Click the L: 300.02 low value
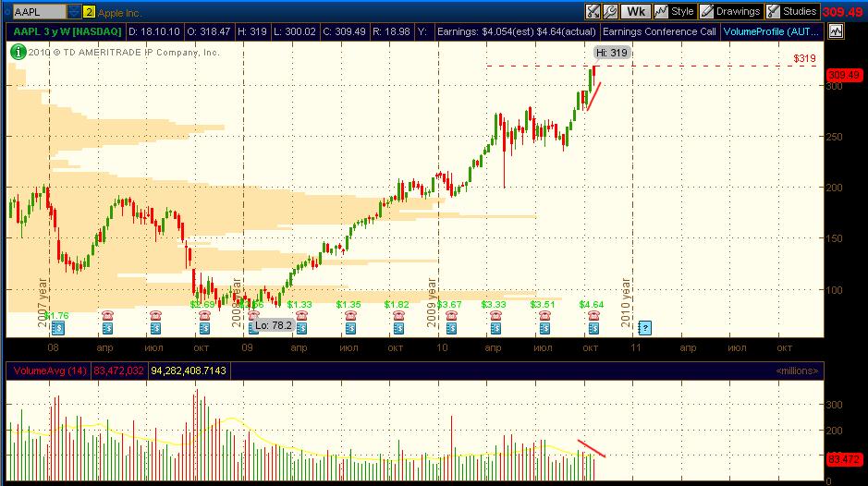Viewport: 868px width, 486px height. pyautogui.click(x=295, y=31)
